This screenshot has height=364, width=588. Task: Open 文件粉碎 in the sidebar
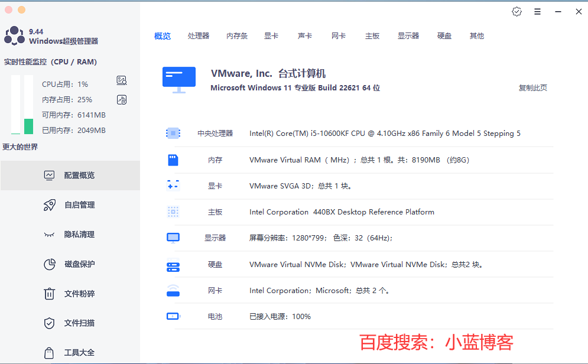pos(70,294)
